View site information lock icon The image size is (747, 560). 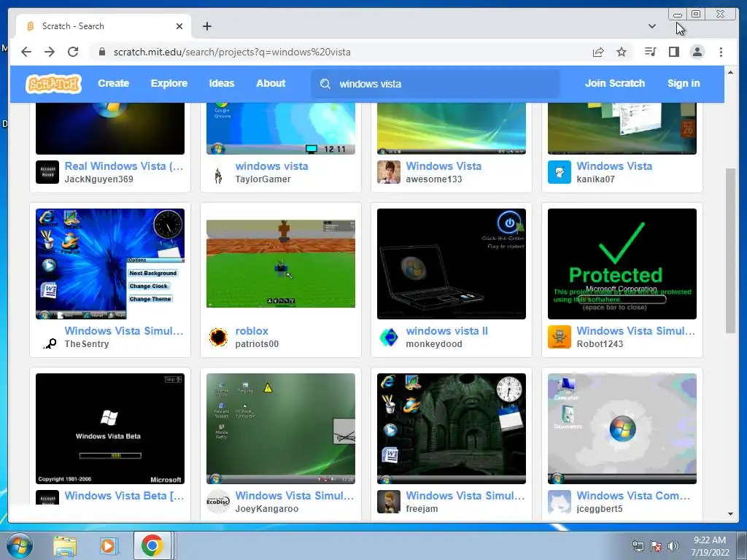(x=102, y=52)
